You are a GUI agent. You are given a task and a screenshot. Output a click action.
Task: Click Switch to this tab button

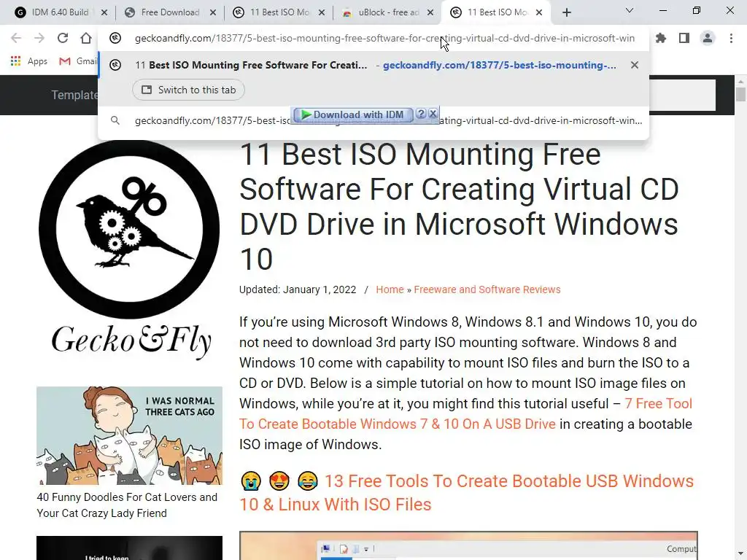click(189, 90)
